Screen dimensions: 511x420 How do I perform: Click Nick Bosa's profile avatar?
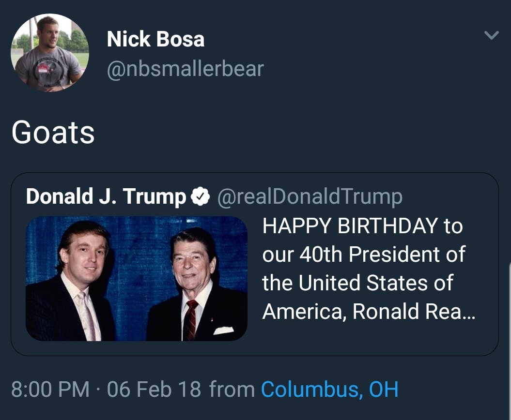point(50,53)
